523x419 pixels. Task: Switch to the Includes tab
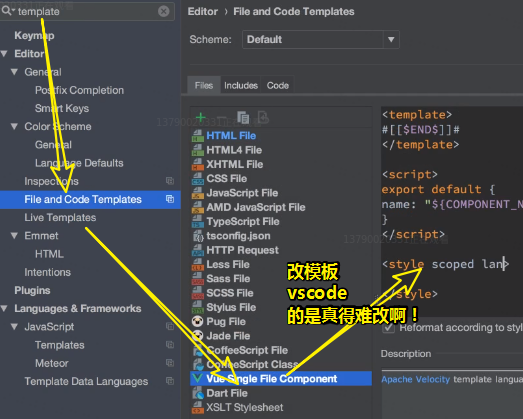click(x=241, y=85)
